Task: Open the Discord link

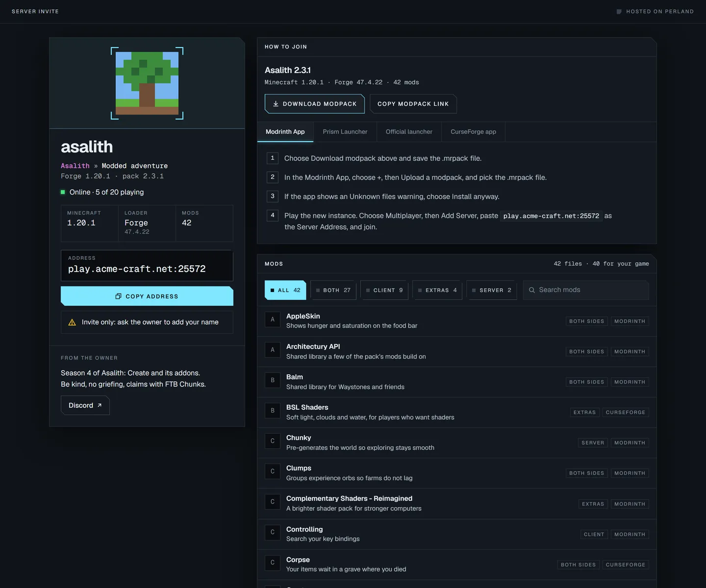Action: [85, 405]
